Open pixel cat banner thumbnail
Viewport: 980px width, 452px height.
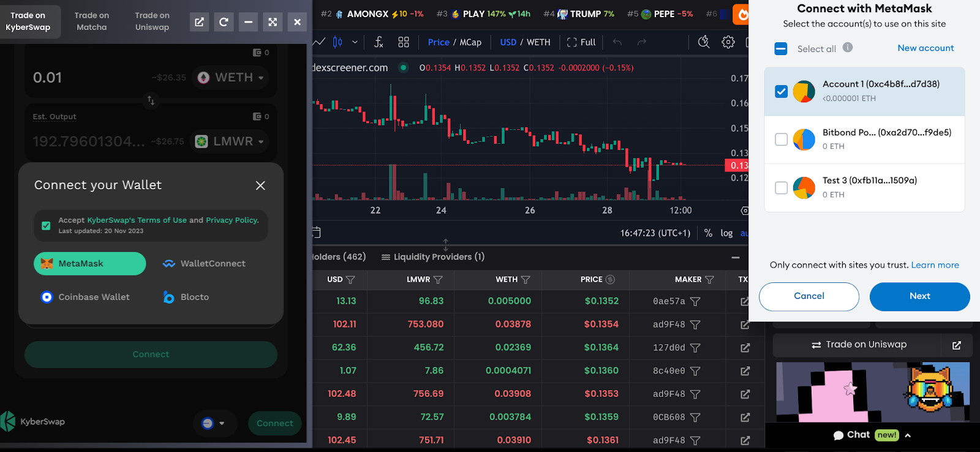(x=873, y=392)
